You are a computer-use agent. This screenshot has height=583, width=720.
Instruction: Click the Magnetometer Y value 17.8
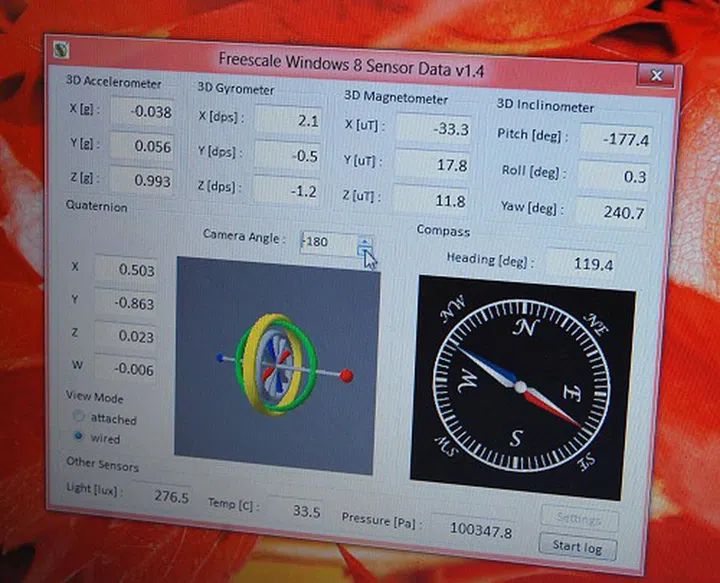(432, 165)
